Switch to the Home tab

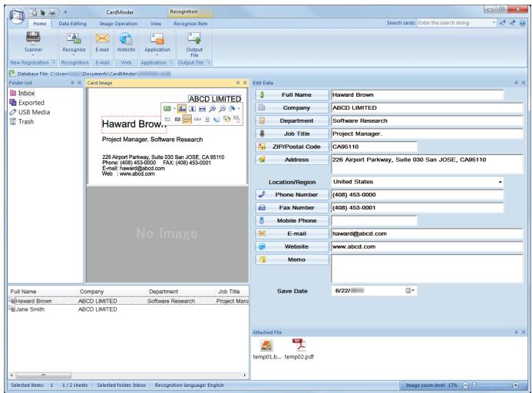40,24
